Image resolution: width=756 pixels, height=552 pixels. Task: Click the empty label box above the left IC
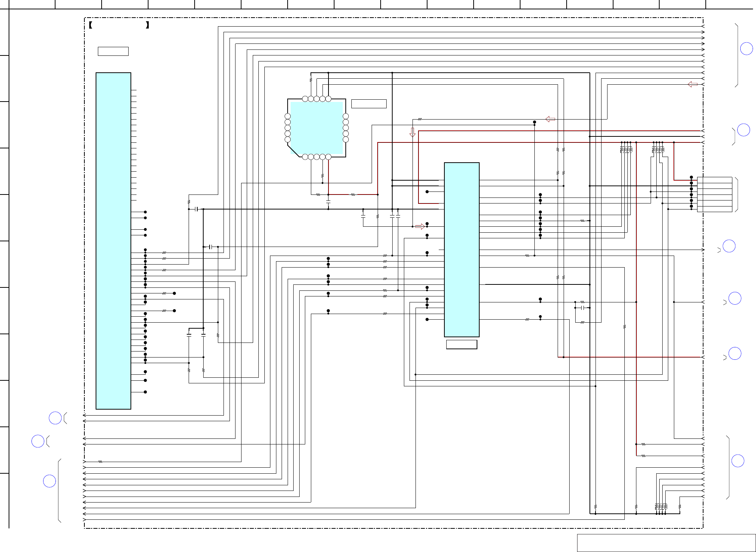tap(113, 51)
